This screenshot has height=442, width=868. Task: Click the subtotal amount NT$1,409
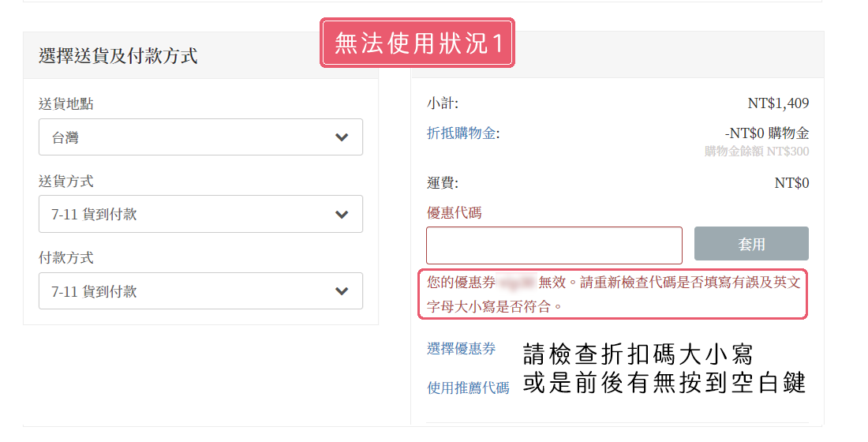(778, 103)
